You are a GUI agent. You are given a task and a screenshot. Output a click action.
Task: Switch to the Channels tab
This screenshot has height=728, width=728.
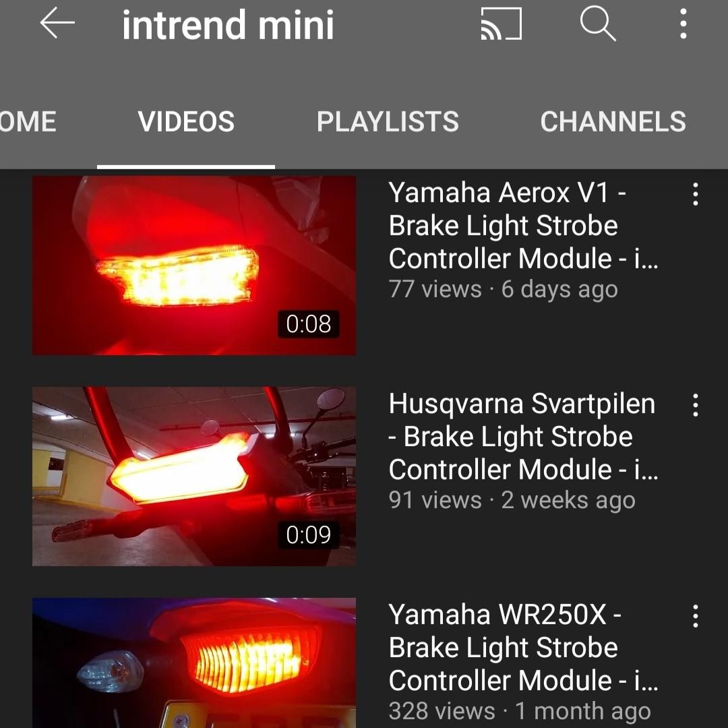click(613, 121)
